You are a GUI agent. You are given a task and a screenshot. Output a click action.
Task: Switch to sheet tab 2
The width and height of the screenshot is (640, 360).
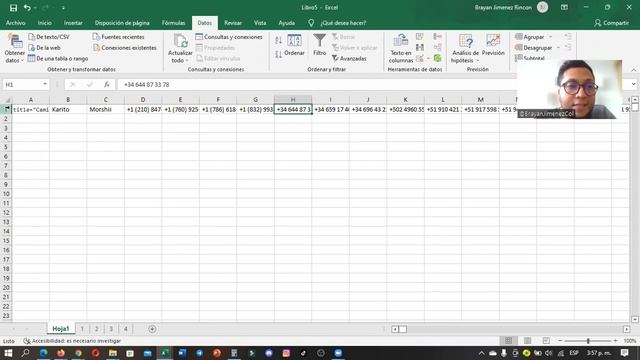pos(97,329)
